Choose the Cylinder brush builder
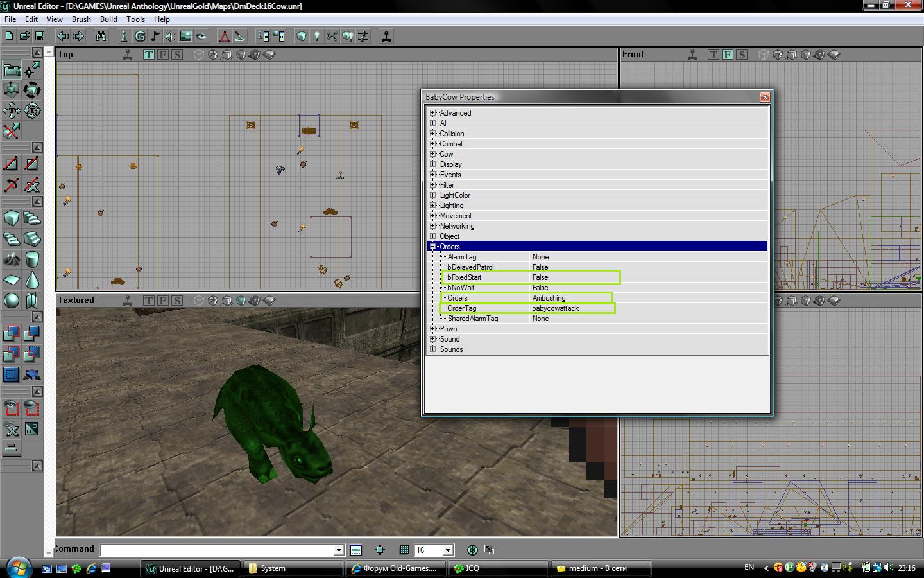 [x=32, y=259]
